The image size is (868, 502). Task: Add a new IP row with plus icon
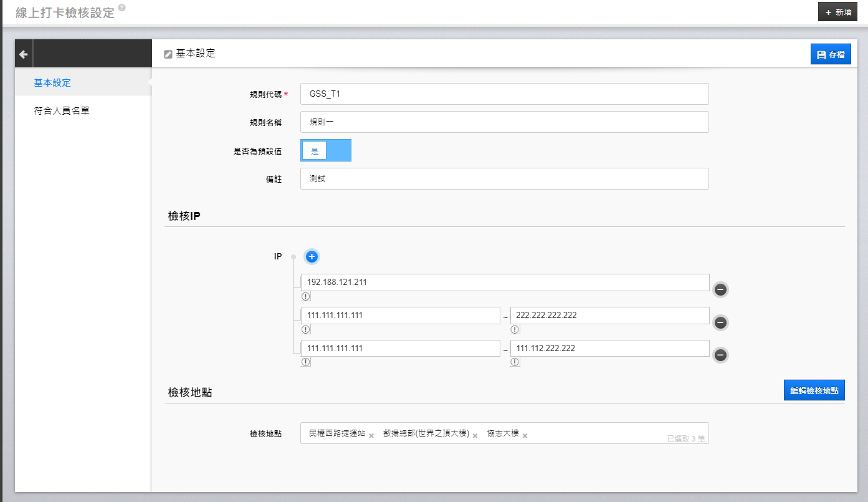tap(312, 256)
